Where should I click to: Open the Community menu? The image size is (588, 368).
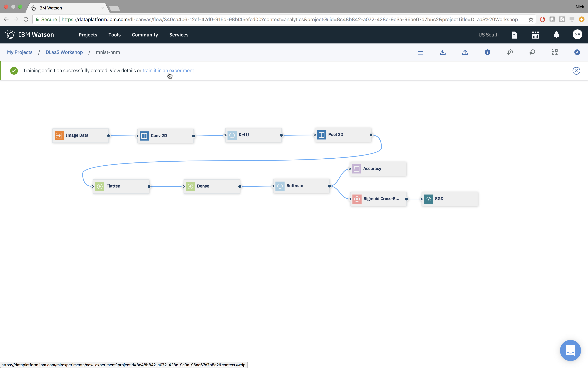[145, 35]
